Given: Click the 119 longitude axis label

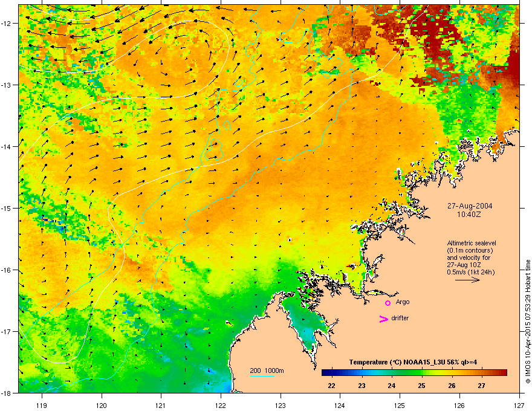Looking at the screenshot, I should (x=42, y=405).
